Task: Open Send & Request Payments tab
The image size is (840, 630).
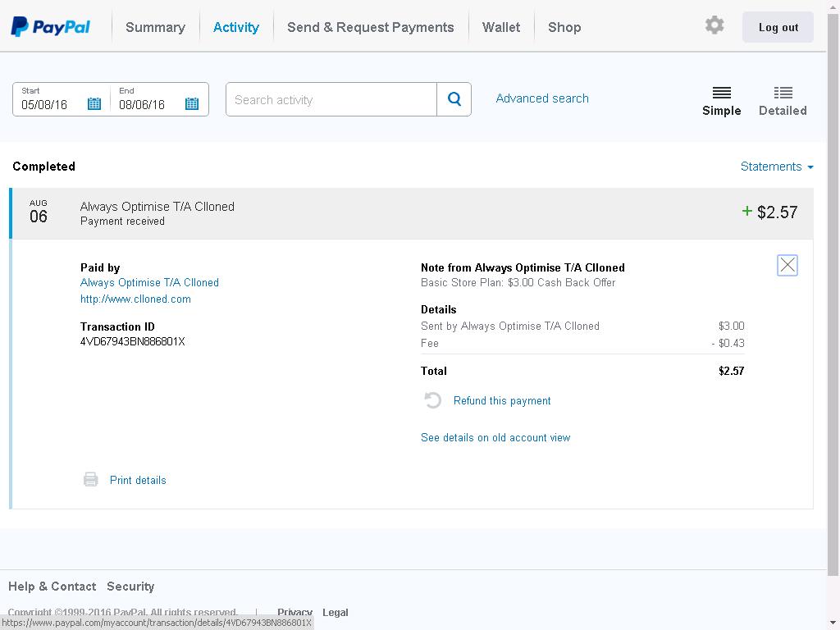Action: pos(370,27)
